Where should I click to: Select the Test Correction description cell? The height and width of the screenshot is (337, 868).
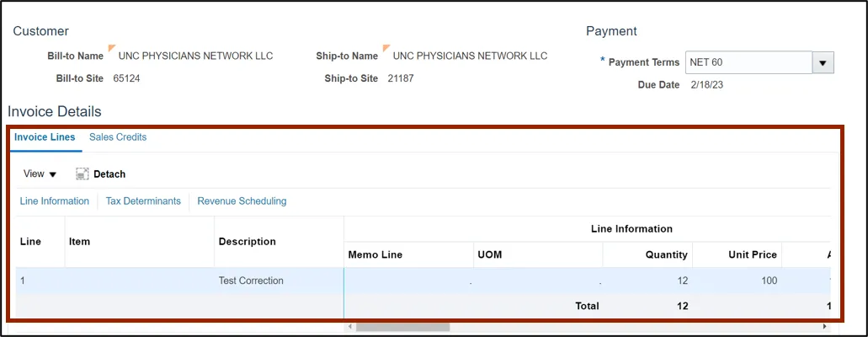251,281
